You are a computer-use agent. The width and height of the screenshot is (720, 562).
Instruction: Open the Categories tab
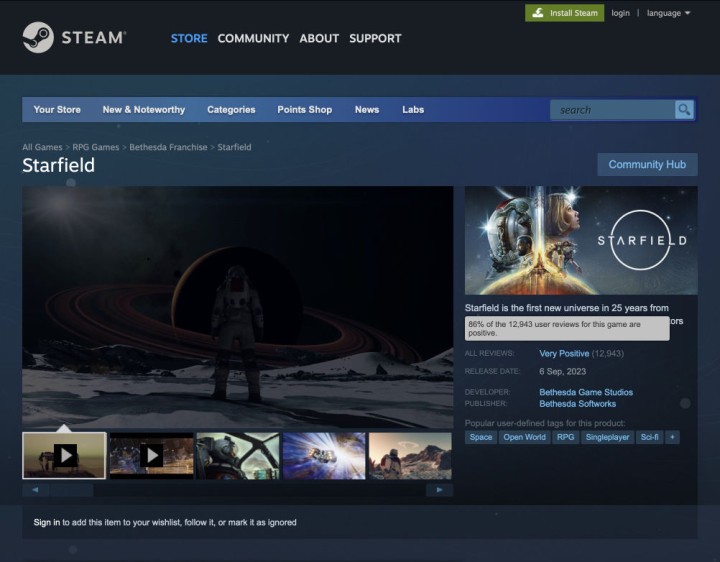click(x=231, y=110)
